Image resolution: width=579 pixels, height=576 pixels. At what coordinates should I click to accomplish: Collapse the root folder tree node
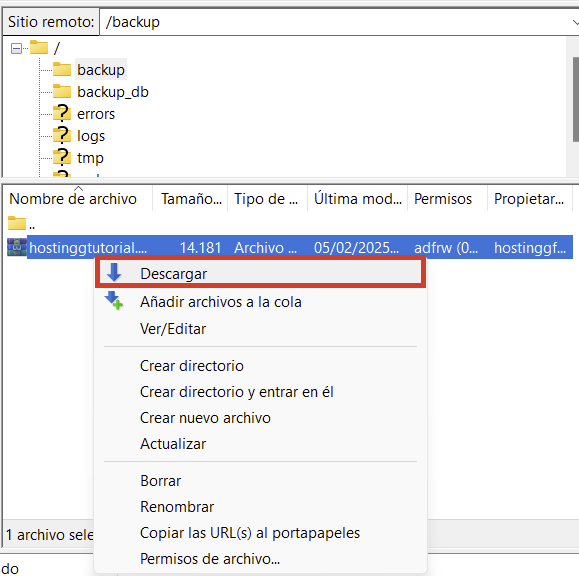(16, 48)
